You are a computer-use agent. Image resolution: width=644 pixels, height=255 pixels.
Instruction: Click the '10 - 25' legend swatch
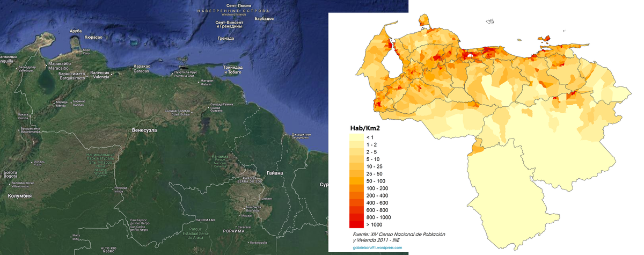tap(356, 167)
